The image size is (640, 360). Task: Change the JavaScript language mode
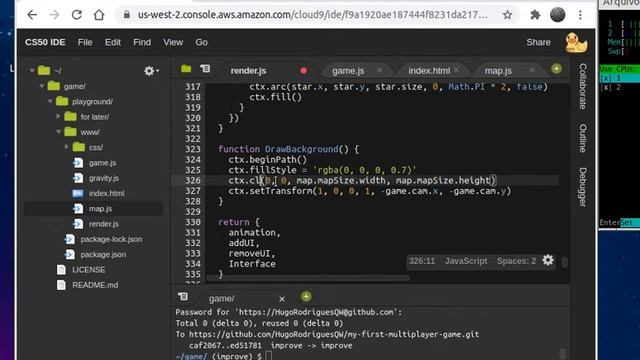coord(466,261)
